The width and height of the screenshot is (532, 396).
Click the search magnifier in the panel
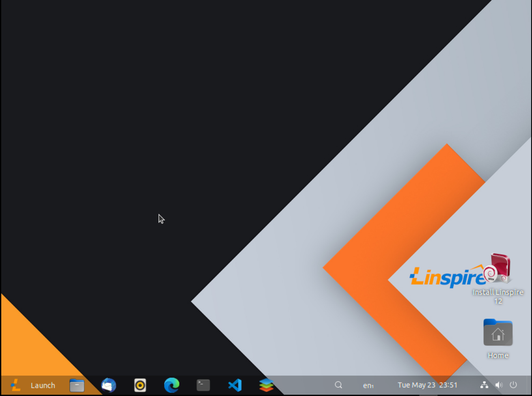click(x=338, y=385)
